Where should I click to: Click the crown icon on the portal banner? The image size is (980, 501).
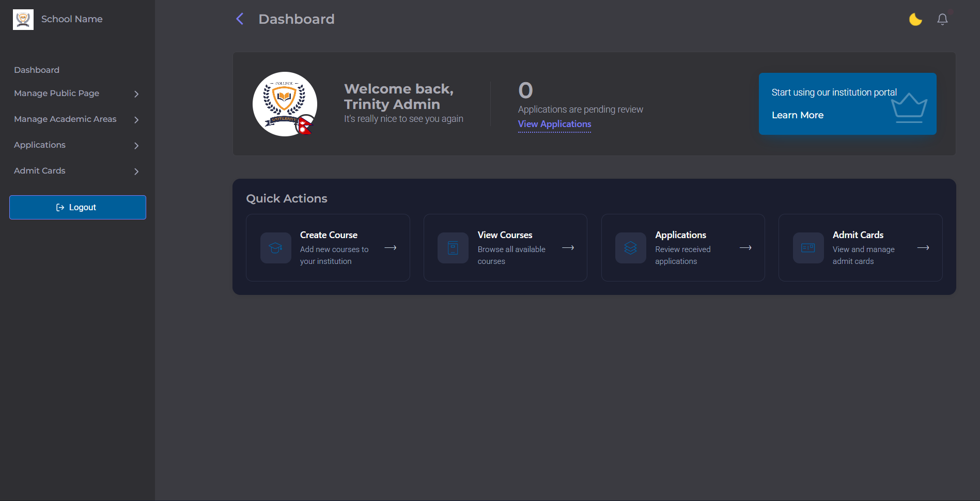pos(909,107)
